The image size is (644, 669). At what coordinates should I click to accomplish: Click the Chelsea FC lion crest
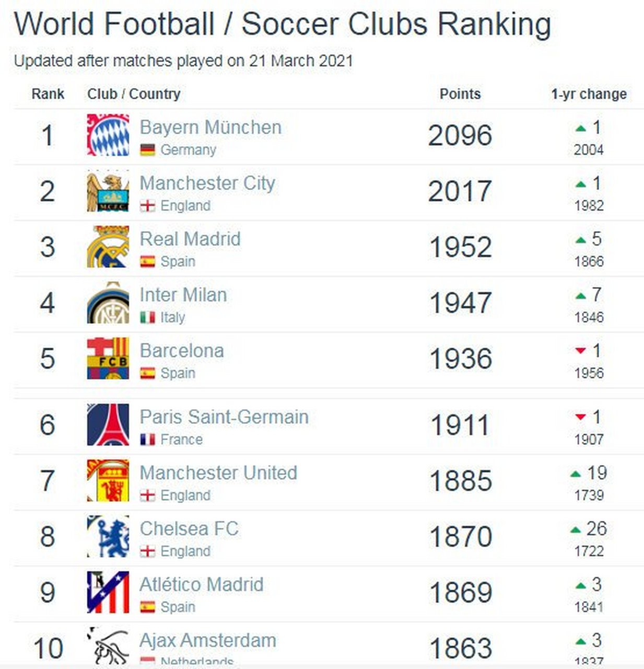click(x=108, y=536)
